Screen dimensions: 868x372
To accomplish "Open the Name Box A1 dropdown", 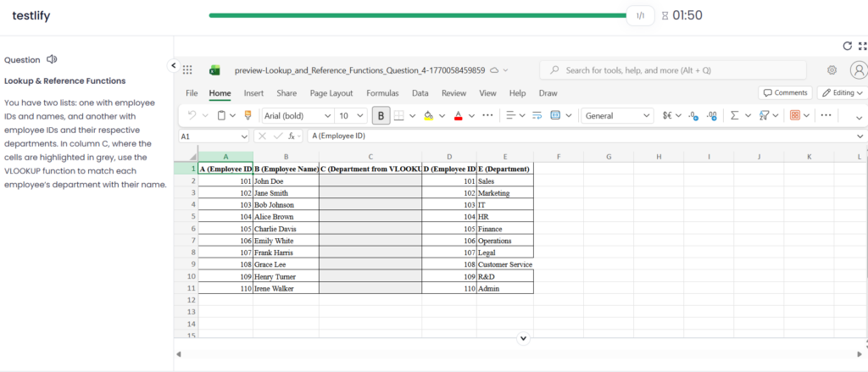I will point(245,136).
